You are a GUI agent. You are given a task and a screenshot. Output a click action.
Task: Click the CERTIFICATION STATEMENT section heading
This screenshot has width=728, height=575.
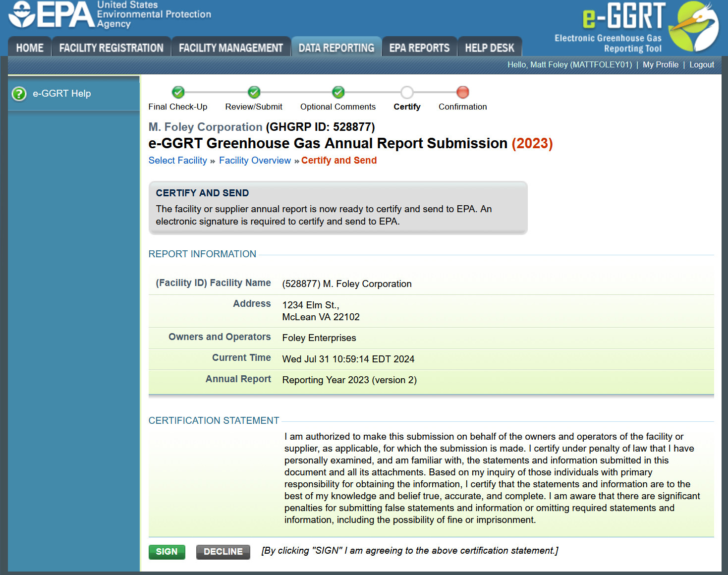coord(214,420)
